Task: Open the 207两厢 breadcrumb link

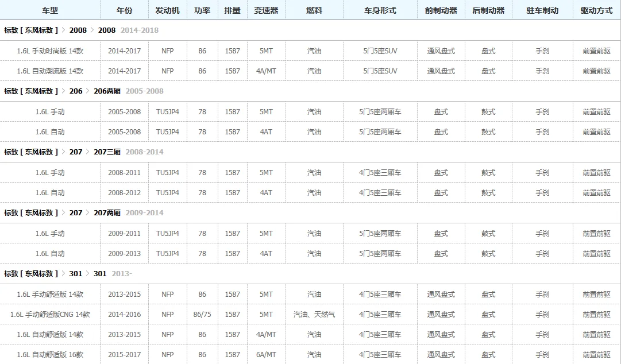Action: point(107,213)
